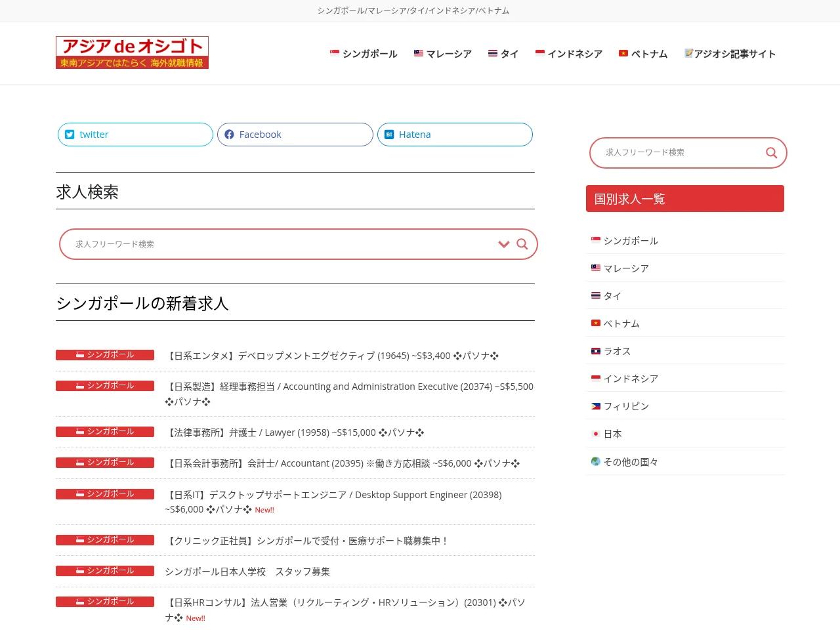Click the magnifier icon in main search box
This screenshot has height=630, width=840.
[522, 244]
